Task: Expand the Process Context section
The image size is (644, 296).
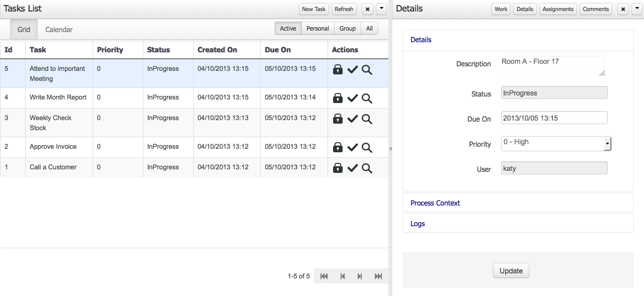Action: [x=435, y=203]
